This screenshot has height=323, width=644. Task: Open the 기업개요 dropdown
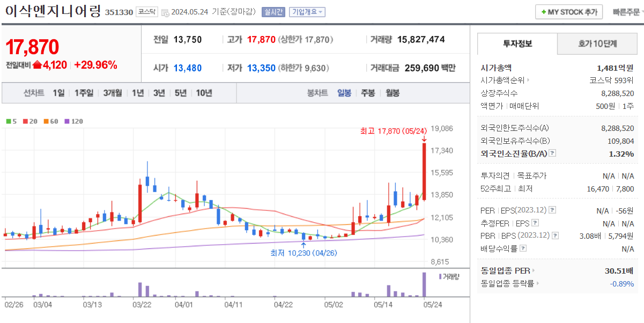(x=307, y=12)
